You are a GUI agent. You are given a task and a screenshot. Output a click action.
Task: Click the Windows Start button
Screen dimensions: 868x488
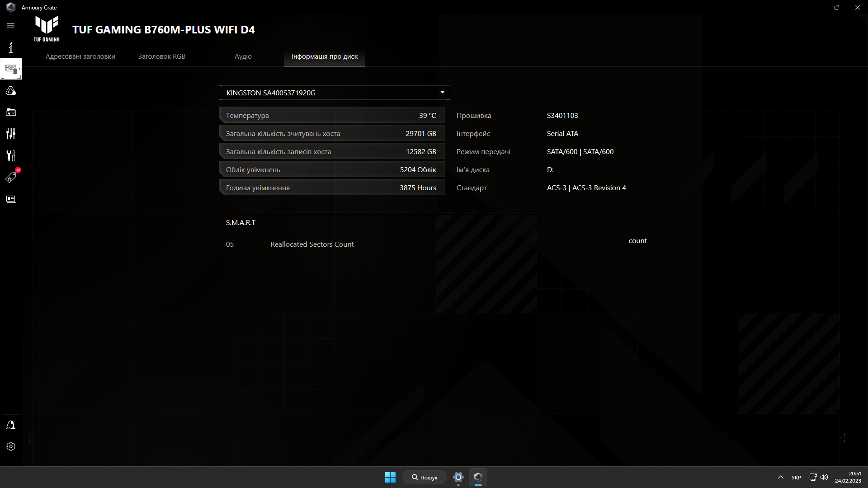point(390,477)
